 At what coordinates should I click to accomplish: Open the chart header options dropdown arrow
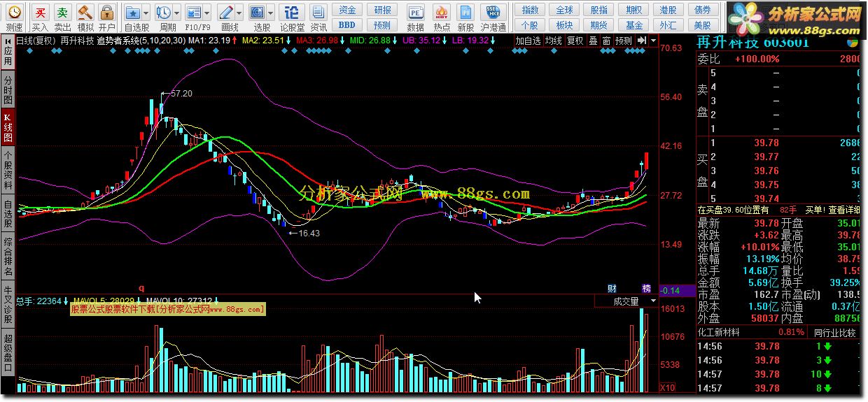(x=653, y=41)
